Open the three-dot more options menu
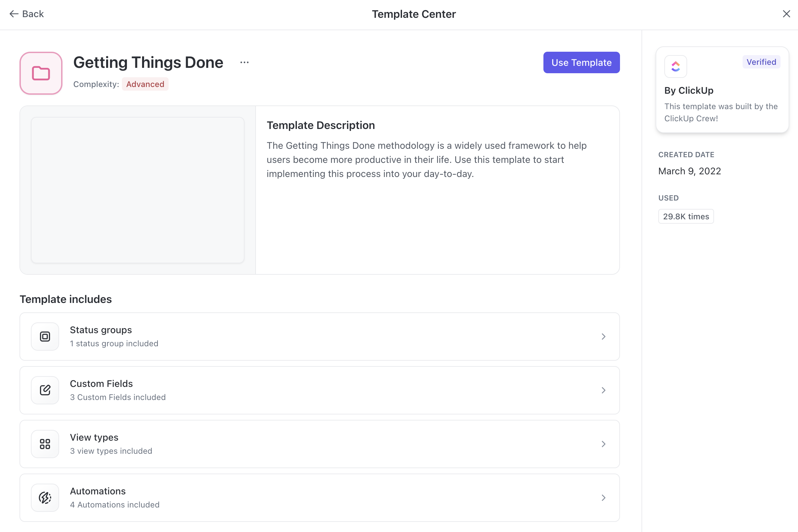The height and width of the screenshot is (532, 798). [x=244, y=62]
